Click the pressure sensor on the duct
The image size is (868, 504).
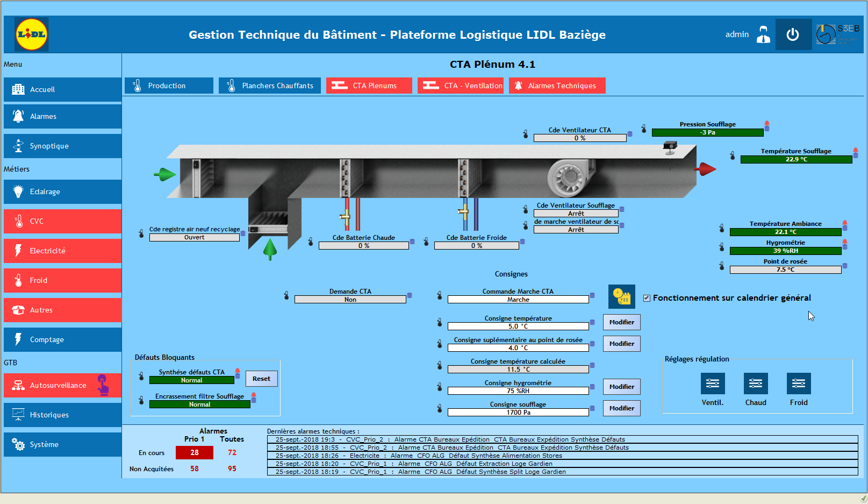(670, 147)
